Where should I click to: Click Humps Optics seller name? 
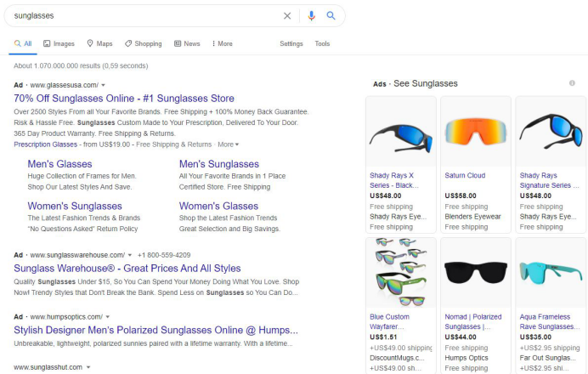point(466,358)
